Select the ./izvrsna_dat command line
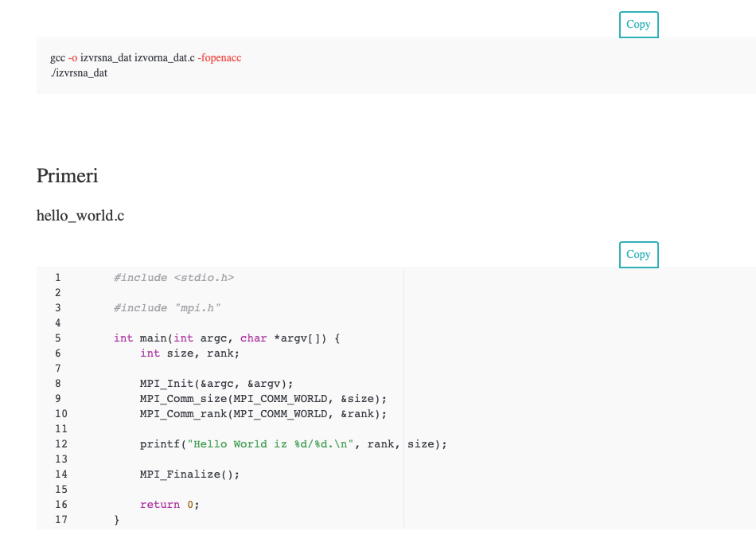 tap(79, 72)
